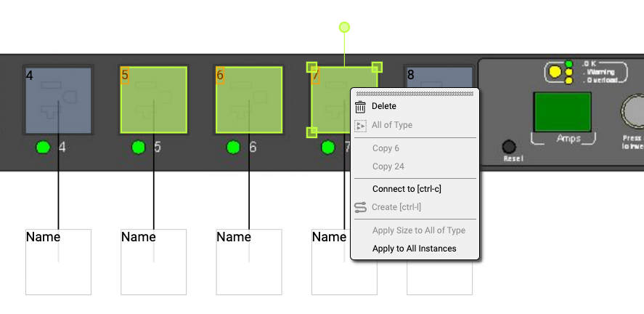Choose Delete from the context menu
Image resolution: width=644 pixels, height=314 pixels.
tap(384, 106)
